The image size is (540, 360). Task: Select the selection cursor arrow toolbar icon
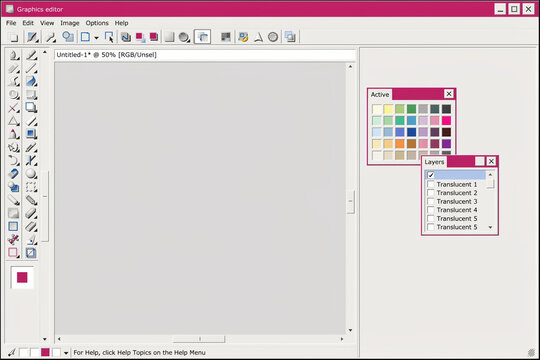[109, 37]
